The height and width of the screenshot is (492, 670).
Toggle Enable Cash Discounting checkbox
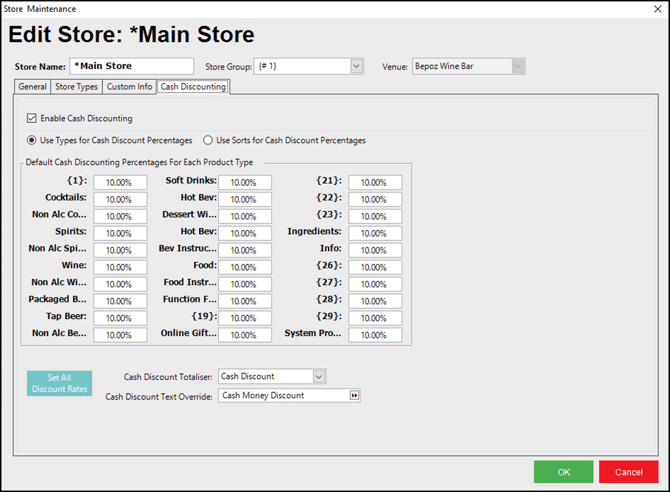[x=33, y=118]
